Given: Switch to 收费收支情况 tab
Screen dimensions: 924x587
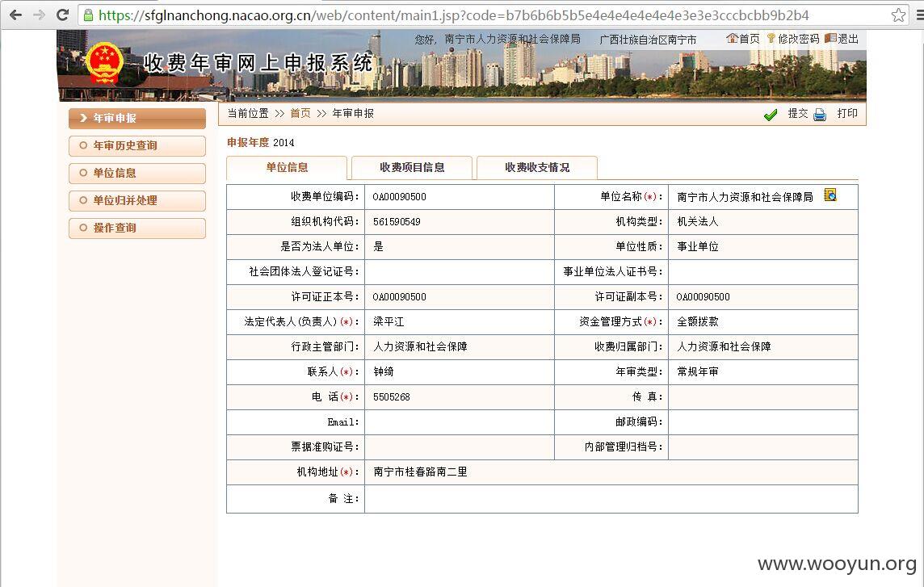Looking at the screenshot, I should (x=537, y=167).
